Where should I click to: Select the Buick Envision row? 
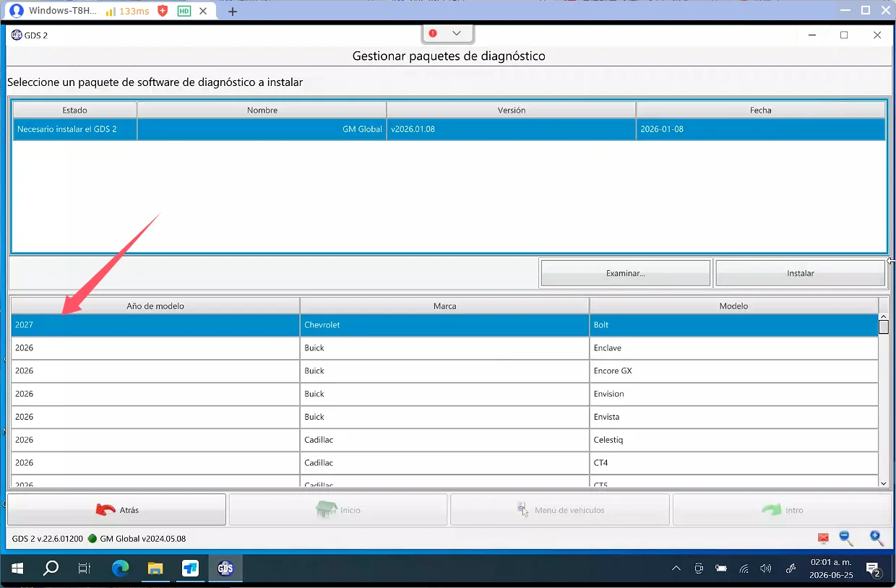click(444, 394)
